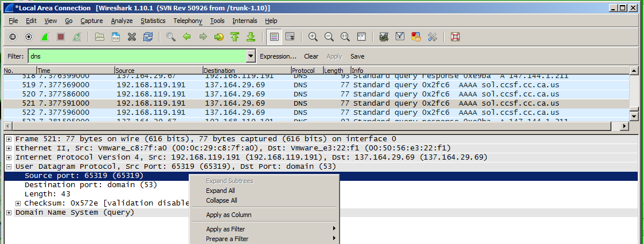Click the dns filter input field

pos(137,56)
